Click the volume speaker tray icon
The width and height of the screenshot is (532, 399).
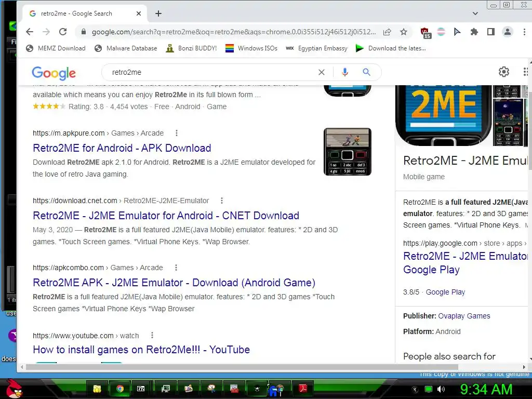(441, 389)
